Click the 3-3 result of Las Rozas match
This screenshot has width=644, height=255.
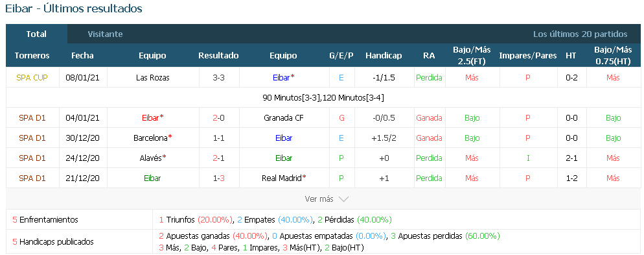pos(218,77)
